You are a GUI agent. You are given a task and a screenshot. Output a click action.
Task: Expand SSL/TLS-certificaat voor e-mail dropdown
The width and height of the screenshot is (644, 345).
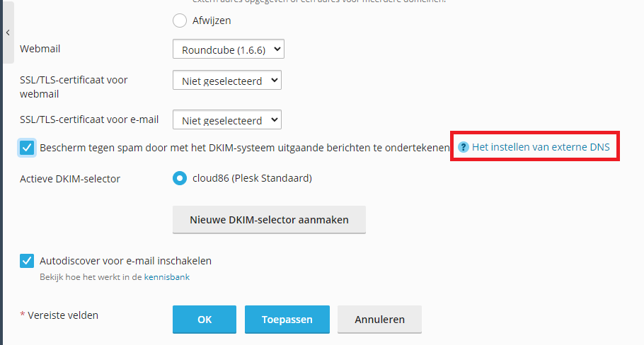tap(227, 119)
